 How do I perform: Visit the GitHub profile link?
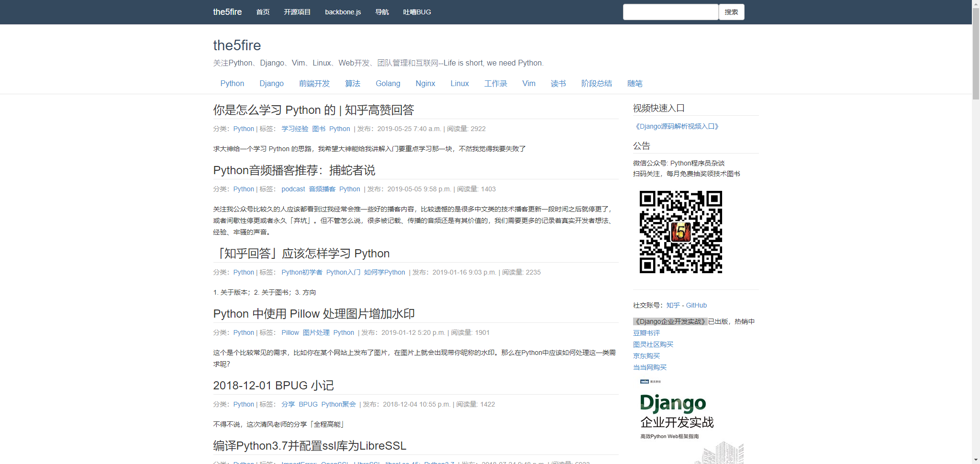(696, 305)
